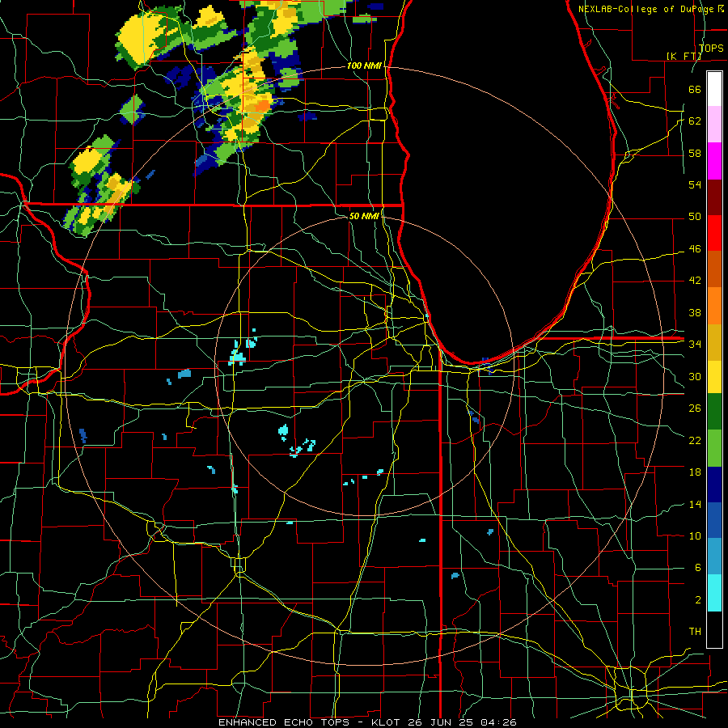This screenshot has height=728, width=728.
Task: Select the dark orange legend swatch
Action: tap(714, 269)
